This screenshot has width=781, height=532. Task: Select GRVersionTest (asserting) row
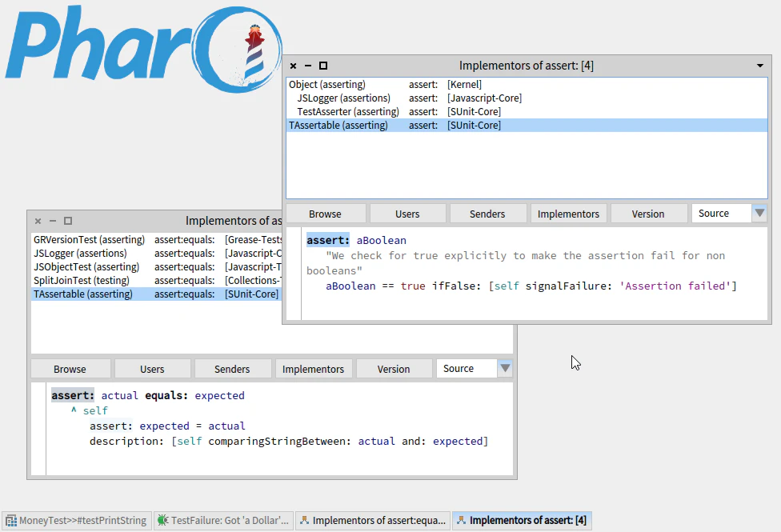pos(157,239)
